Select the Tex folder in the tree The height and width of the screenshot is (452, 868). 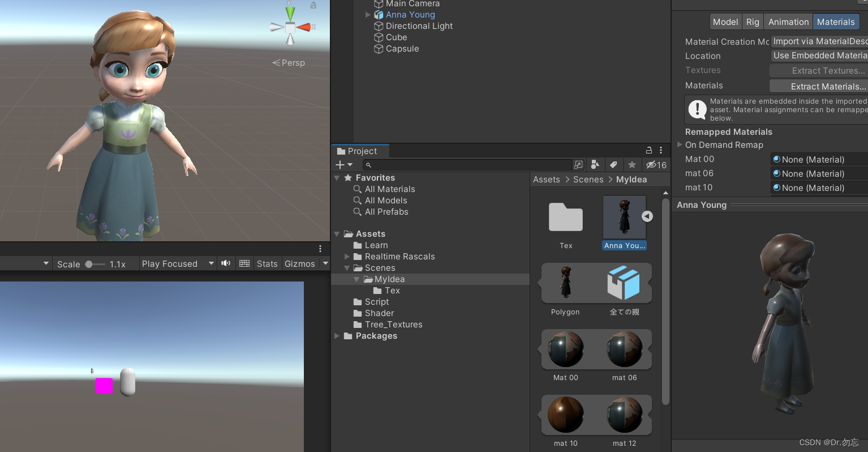pyautogui.click(x=392, y=291)
